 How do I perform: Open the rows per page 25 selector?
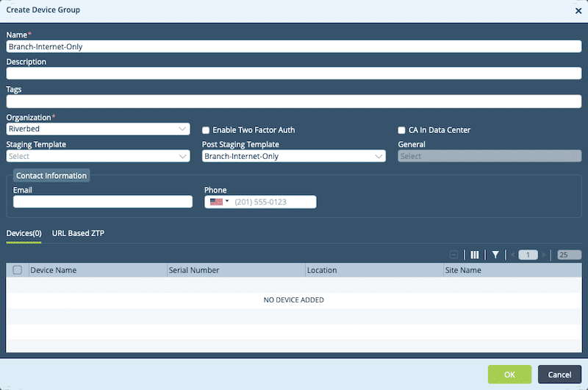(569, 255)
